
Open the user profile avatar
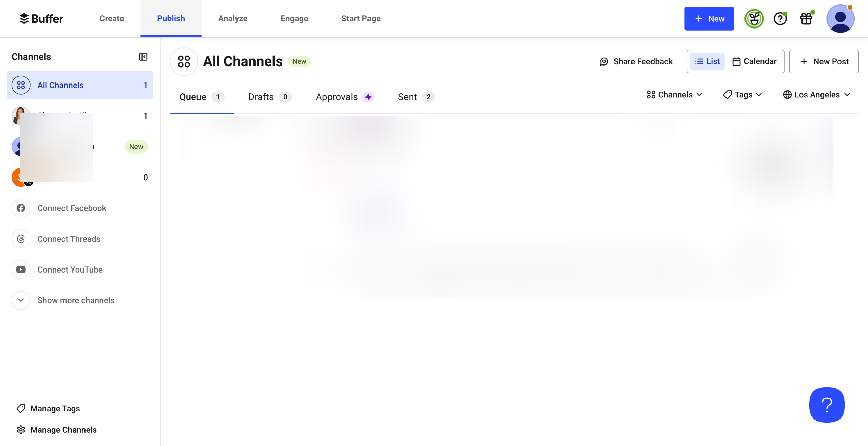(x=840, y=19)
